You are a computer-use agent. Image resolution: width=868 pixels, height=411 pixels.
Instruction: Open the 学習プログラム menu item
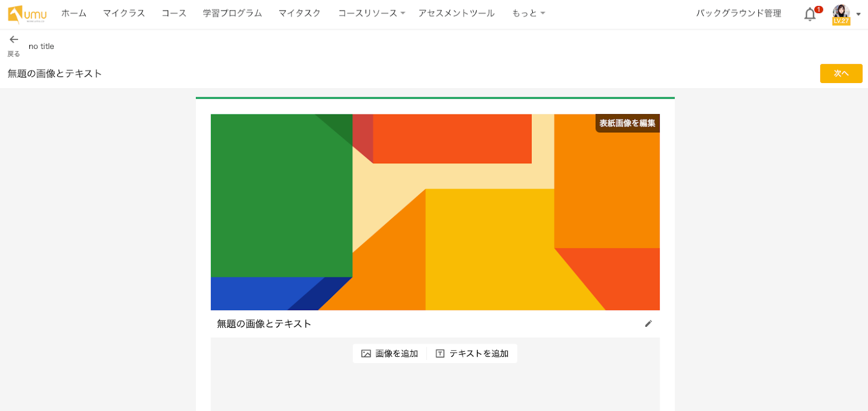click(x=233, y=13)
